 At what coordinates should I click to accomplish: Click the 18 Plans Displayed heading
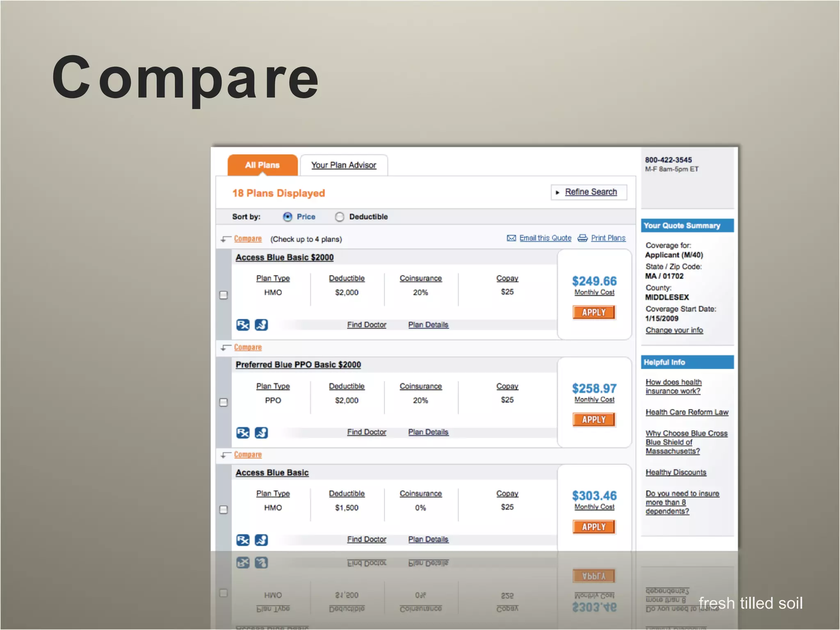click(278, 193)
